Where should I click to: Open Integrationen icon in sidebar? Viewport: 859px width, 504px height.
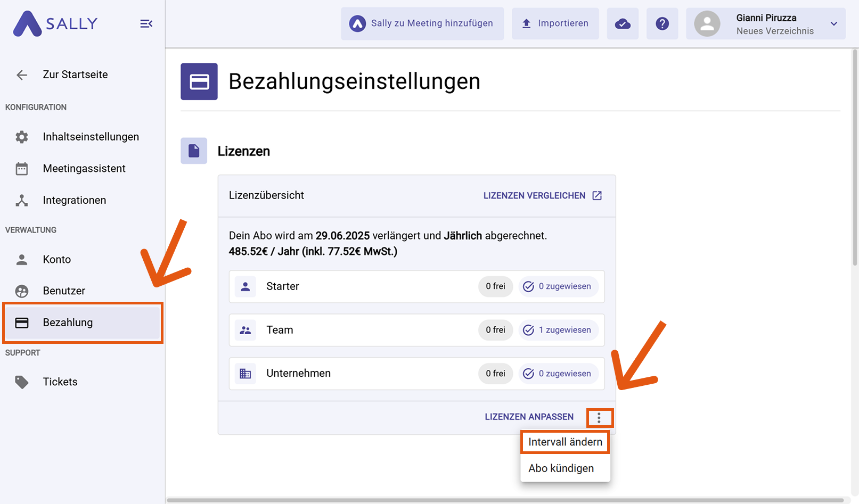coord(22,201)
